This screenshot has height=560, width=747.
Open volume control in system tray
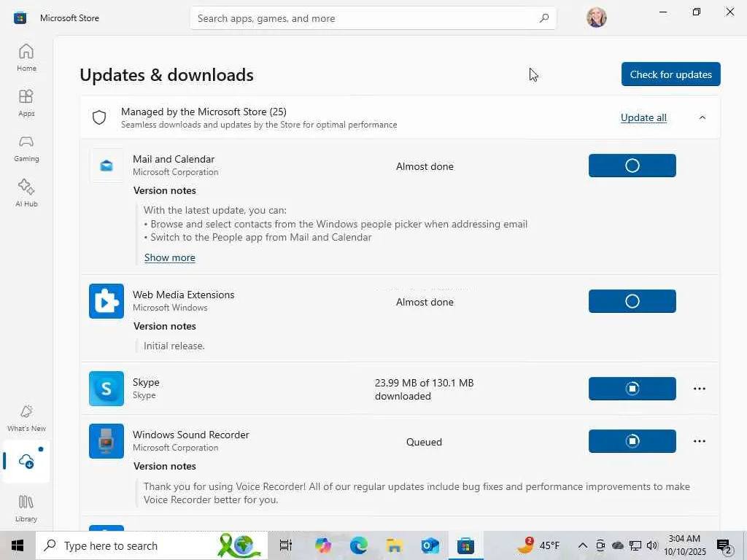(x=652, y=545)
